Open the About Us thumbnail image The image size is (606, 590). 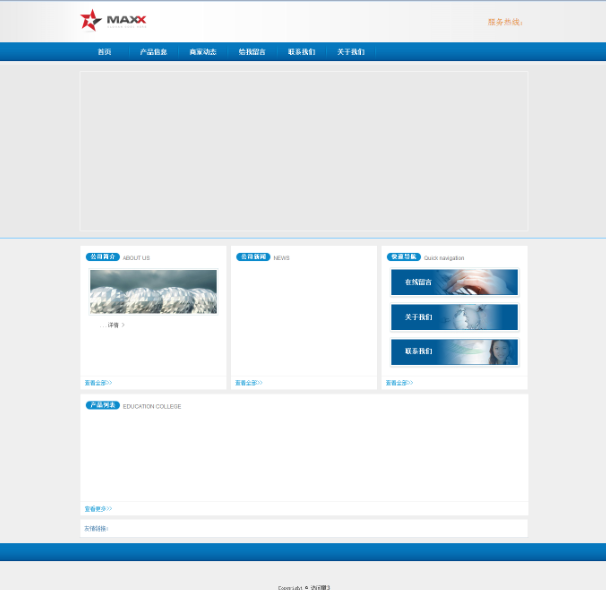click(153, 291)
